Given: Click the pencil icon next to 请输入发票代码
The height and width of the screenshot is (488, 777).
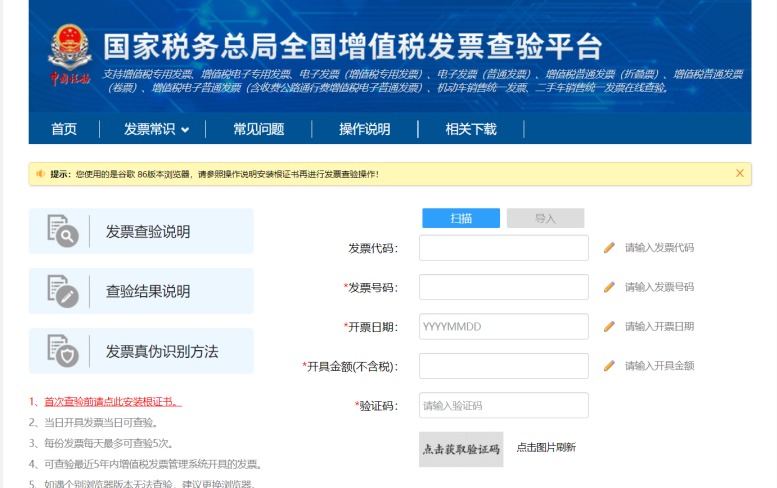Looking at the screenshot, I should (x=609, y=248).
